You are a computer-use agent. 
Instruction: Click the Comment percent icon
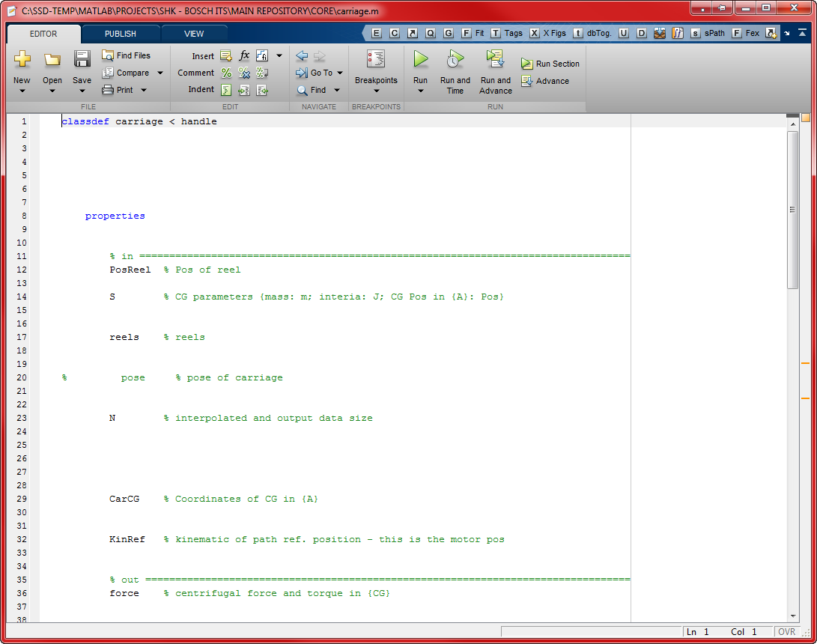pyautogui.click(x=226, y=73)
